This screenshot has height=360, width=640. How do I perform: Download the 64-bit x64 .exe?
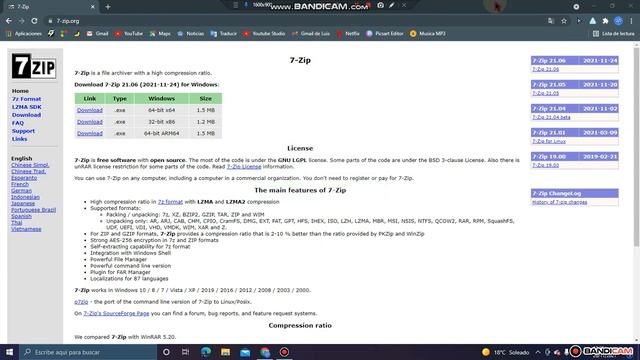pyautogui.click(x=90, y=110)
